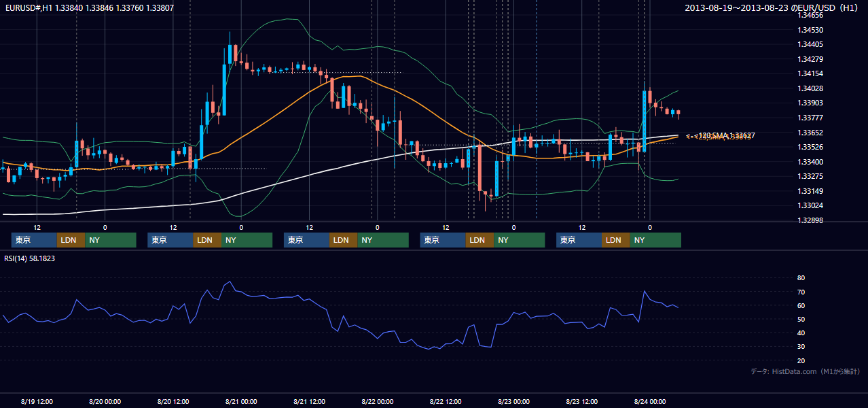Pick the 1.33149 price axis label
The width and height of the screenshot is (868, 408).
(x=810, y=191)
